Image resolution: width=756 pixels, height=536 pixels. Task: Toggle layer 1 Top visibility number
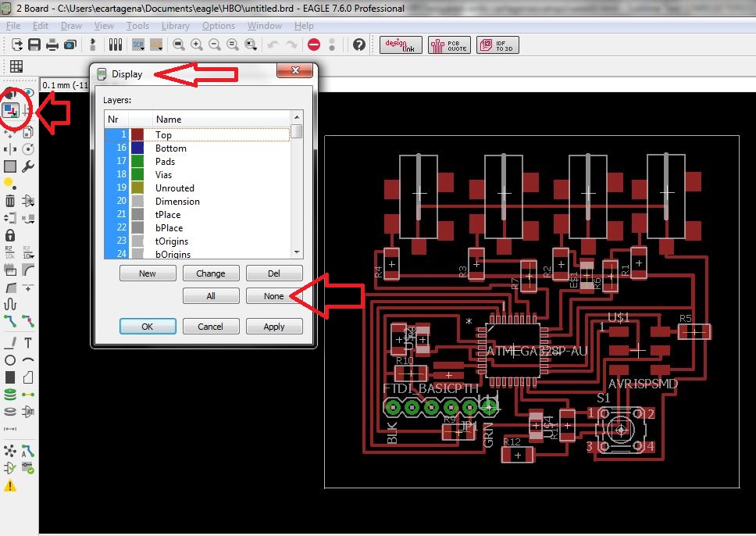(116, 134)
